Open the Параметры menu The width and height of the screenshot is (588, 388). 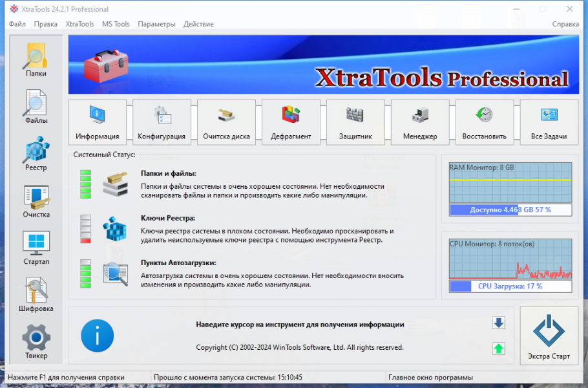(156, 24)
